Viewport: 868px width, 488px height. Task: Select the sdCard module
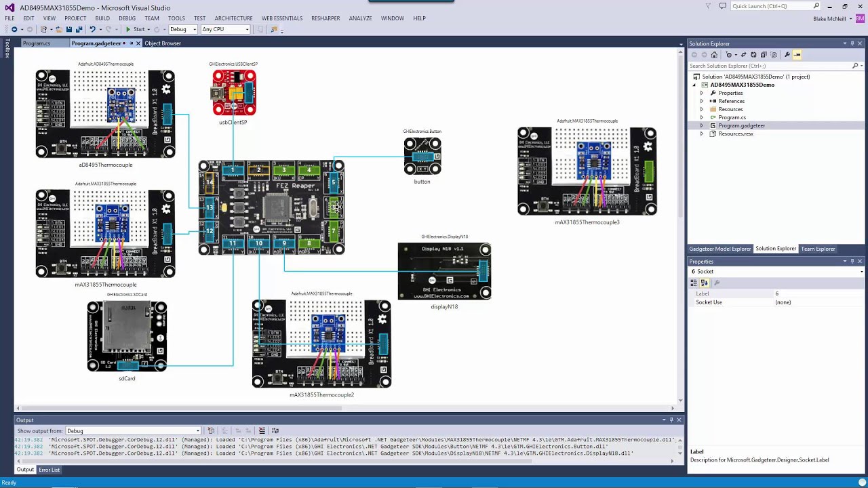[x=127, y=337]
